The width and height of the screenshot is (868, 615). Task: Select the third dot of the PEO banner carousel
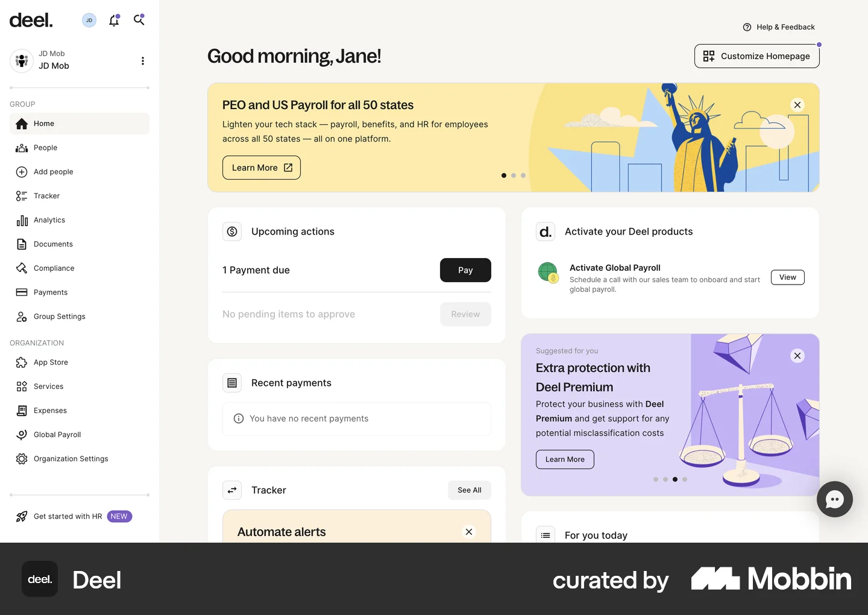pyautogui.click(x=523, y=175)
